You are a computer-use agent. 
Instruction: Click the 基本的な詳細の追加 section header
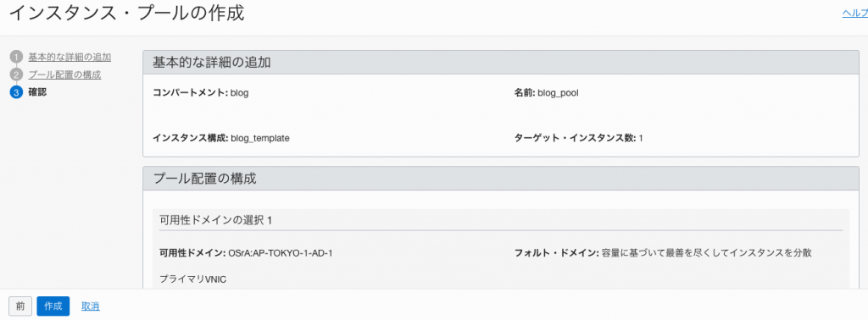point(501,63)
